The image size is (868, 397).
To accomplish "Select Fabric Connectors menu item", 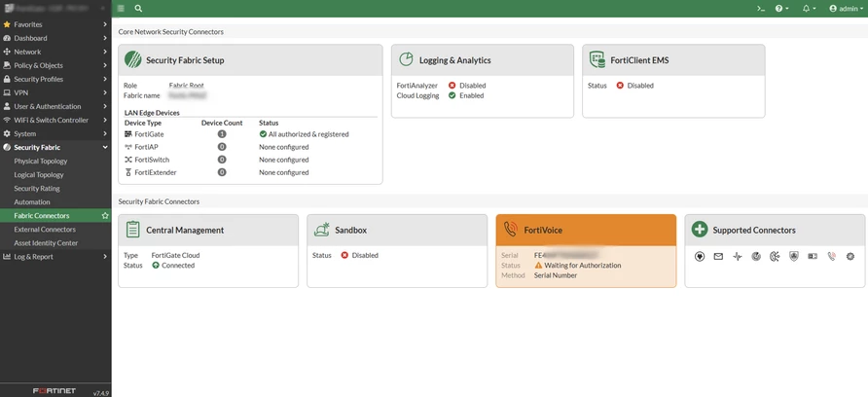I will click(55, 215).
